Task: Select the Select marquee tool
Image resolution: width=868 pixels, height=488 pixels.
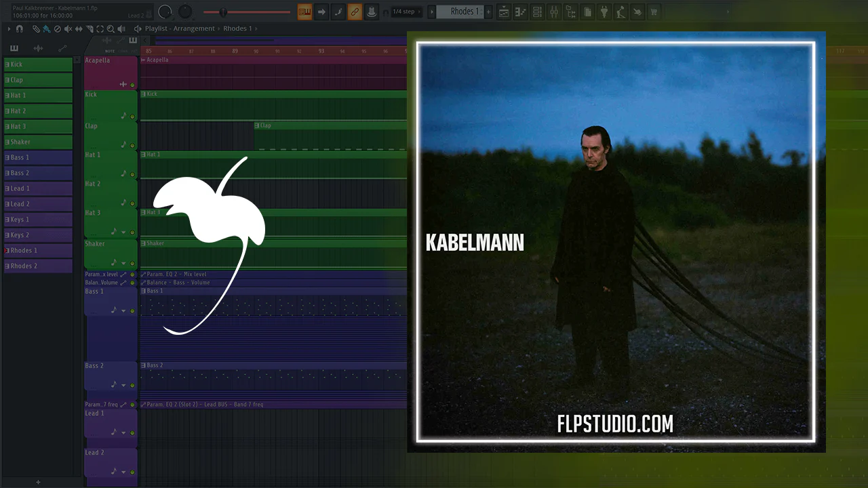Action: [x=100, y=29]
